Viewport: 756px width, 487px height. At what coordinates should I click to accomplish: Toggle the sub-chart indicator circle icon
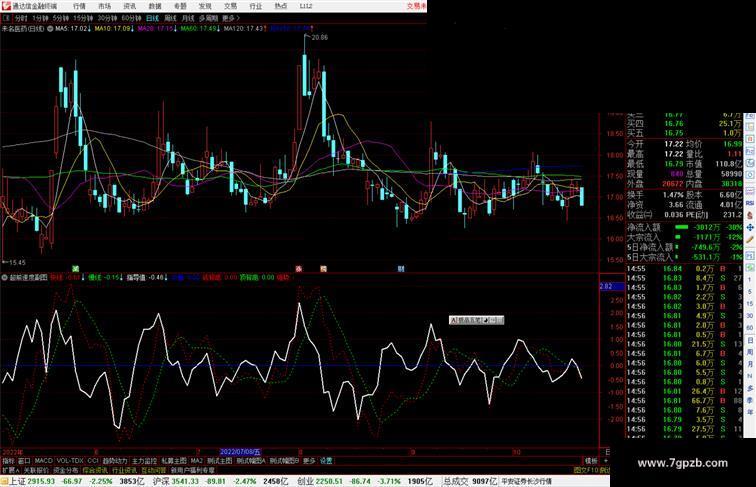click(x=4, y=278)
